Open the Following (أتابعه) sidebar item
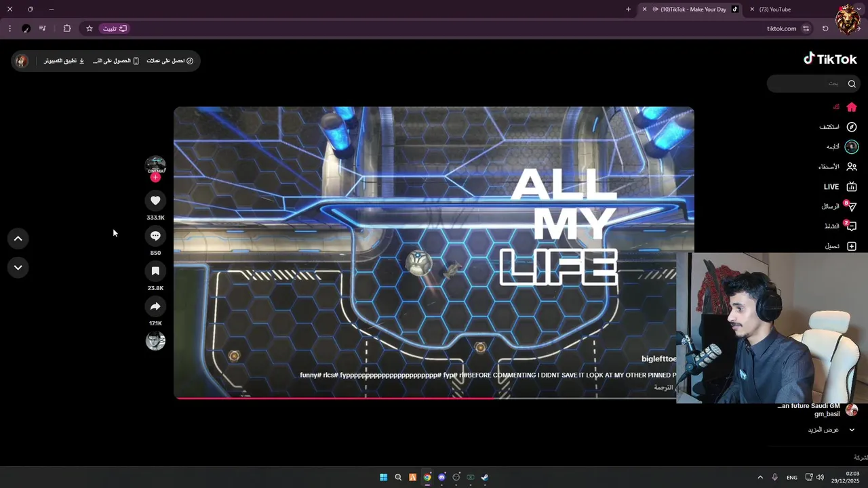This screenshot has height=488, width=868. [842, 146]
